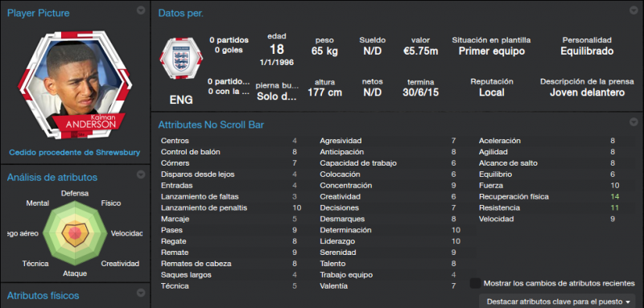The height and width of the screenshot is (308, 644).
Task: Enable Mostrar los cambios de atributos recientes
Action: click(476, 283)
